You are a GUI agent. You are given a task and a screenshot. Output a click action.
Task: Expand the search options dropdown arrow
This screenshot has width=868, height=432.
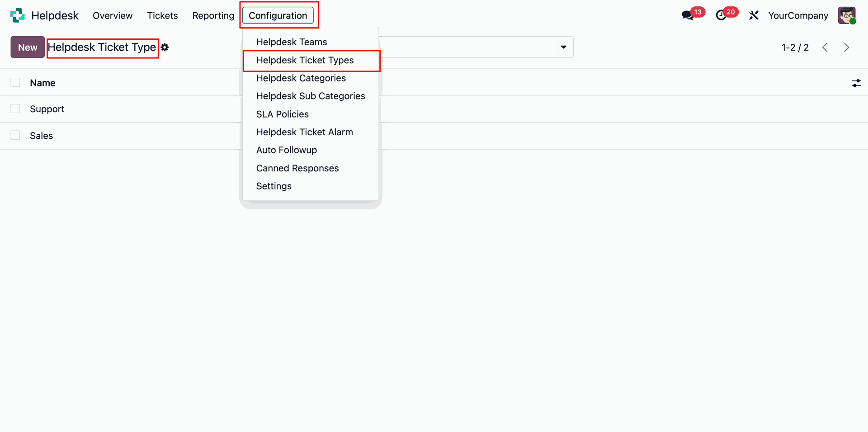click(563, 47)
